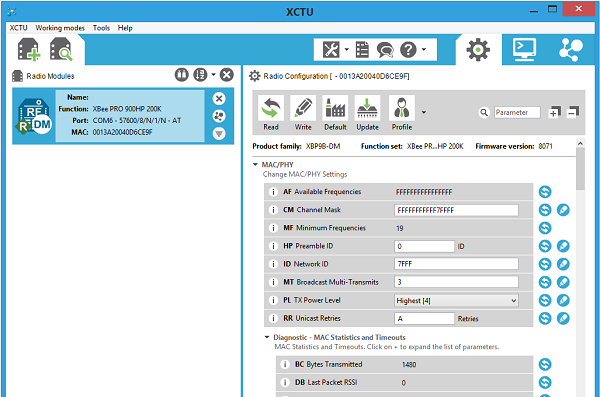This screenshot has width=600, height=397.
Task: Edit the Channel Mask field
Action: 456,210
